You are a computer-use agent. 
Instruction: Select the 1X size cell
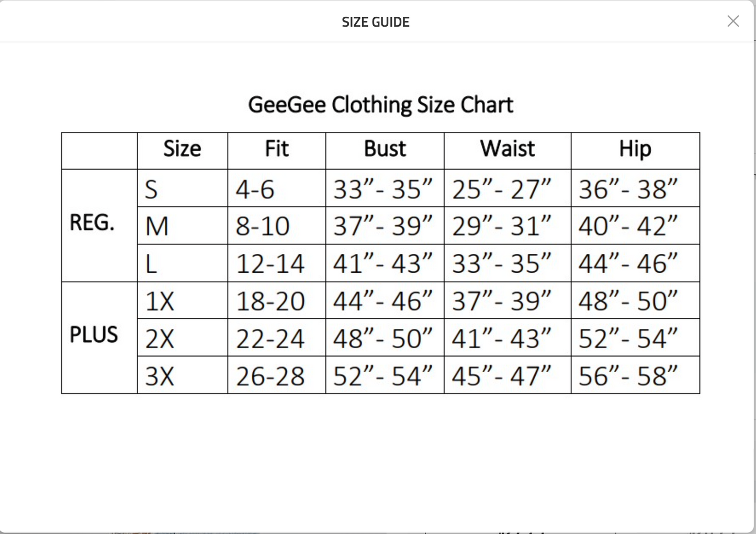coord(160,302)
